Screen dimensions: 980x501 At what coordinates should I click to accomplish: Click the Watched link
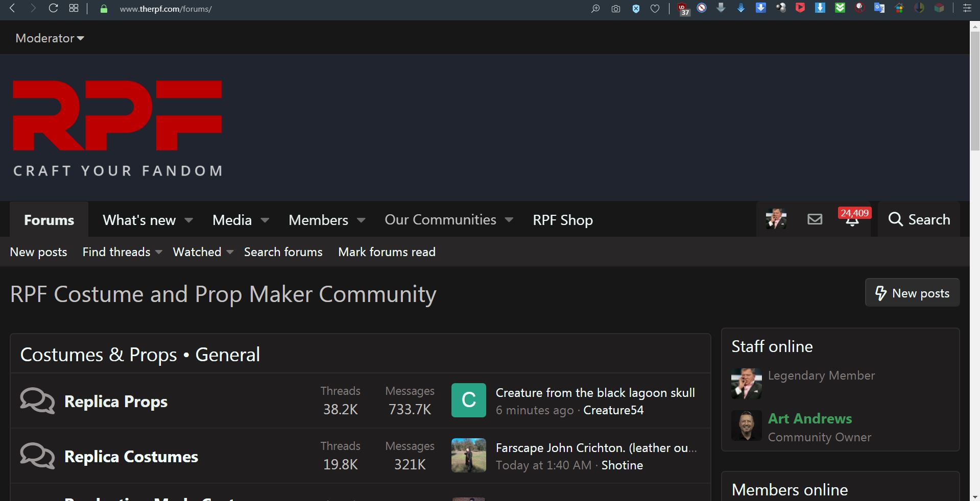click(197, 252)
